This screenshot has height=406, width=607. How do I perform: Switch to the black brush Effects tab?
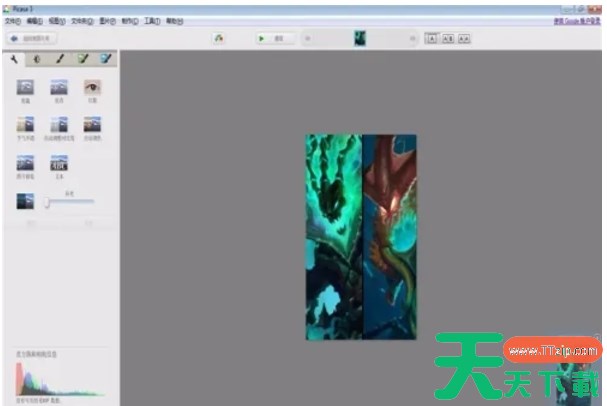(x=60, y=59)
